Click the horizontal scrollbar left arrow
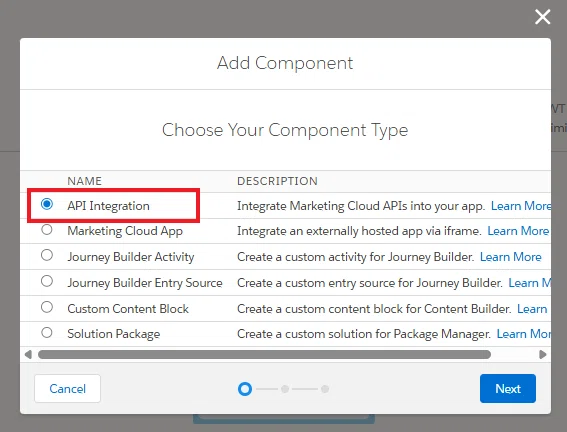Screen dimensions: 567x432 point(28,354)
